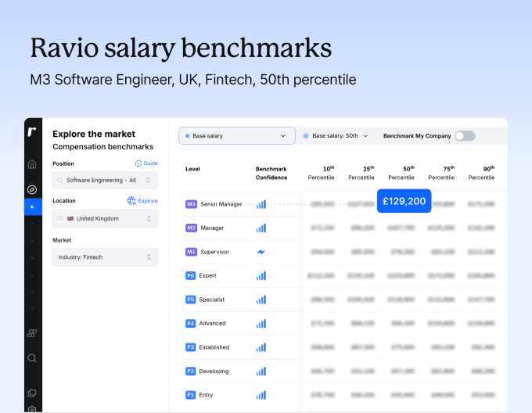Select the Supervisor row label
This screenshot has width=532, height=413.
[215, 252]
